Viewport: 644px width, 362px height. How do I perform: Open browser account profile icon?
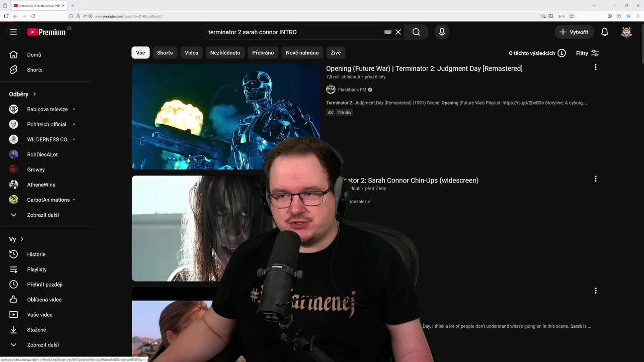point(610,16)
